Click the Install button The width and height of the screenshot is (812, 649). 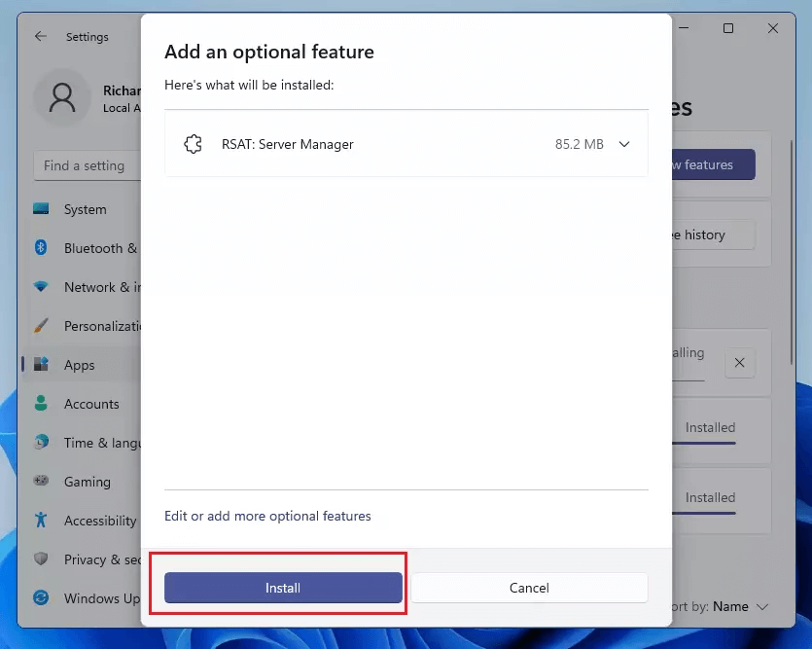[283, 588]
